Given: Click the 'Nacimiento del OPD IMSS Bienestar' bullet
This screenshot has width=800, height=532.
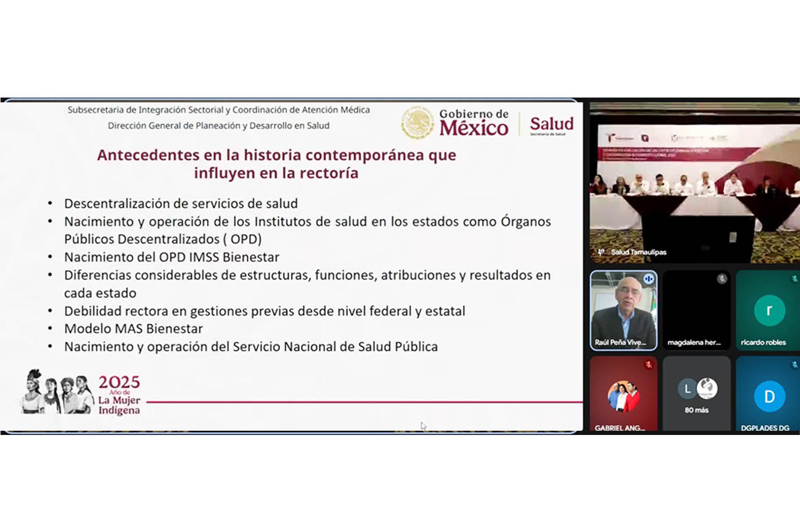Looking at the screenshot, I should [x=172, y=257].
